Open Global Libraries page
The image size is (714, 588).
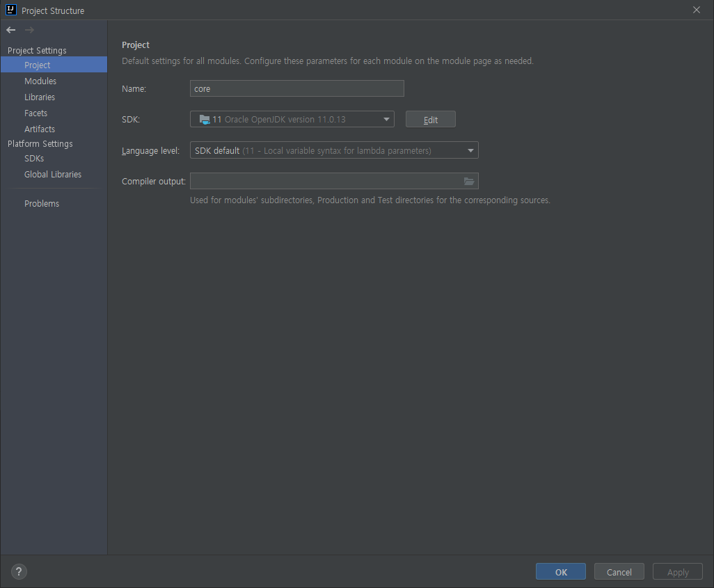click(54, 175)
